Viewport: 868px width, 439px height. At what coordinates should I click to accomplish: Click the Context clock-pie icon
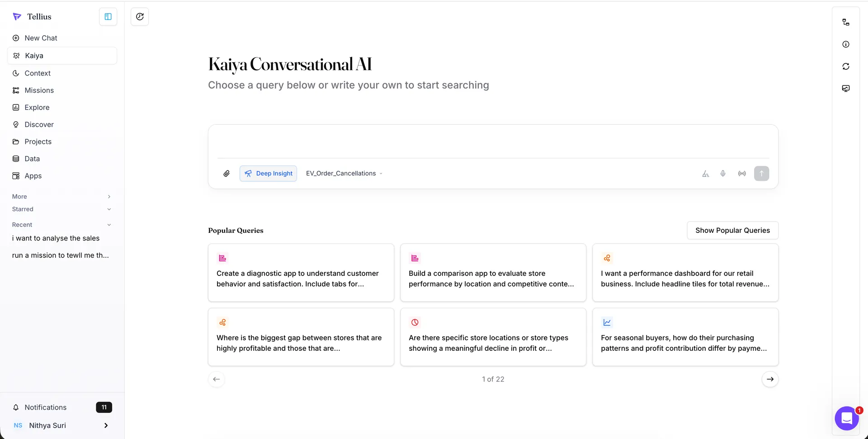16,73
